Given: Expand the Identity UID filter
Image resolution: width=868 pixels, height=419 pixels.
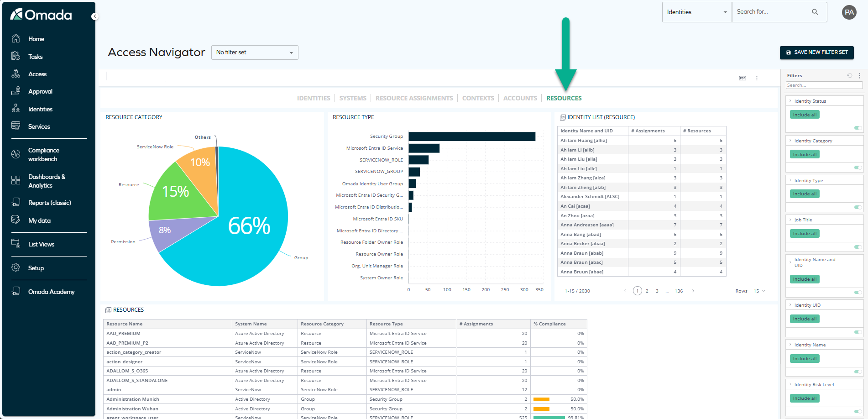Looking at the screenshot, I should (790, 305).
